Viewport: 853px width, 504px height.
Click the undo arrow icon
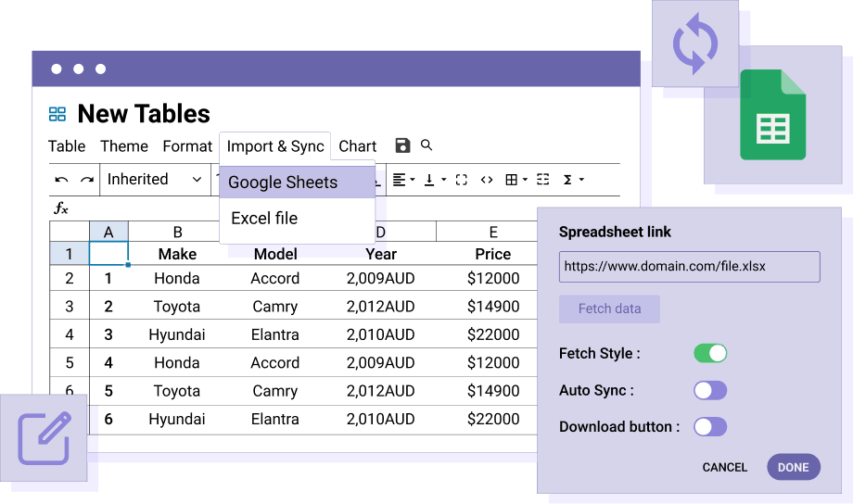pyautogui.click(x=61, y=180)
